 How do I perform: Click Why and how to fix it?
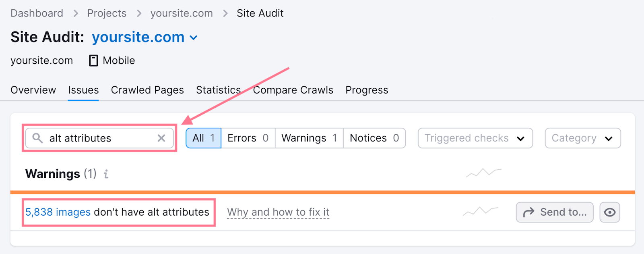278,212
